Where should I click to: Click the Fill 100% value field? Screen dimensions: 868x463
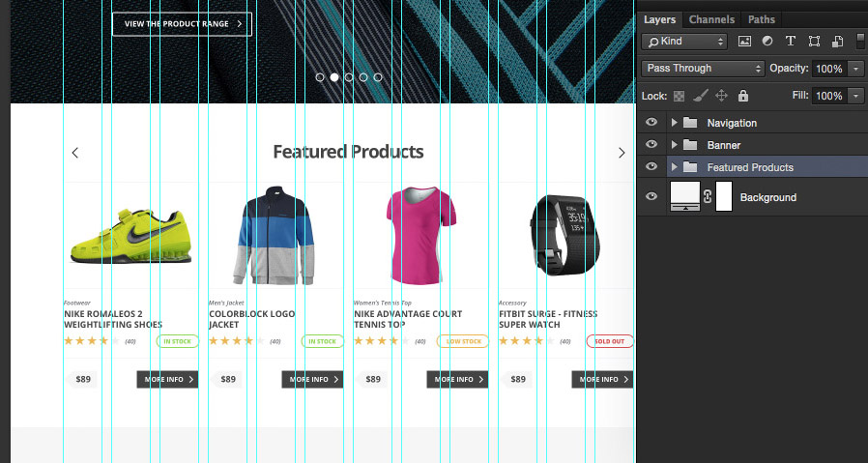coord(829,96)
